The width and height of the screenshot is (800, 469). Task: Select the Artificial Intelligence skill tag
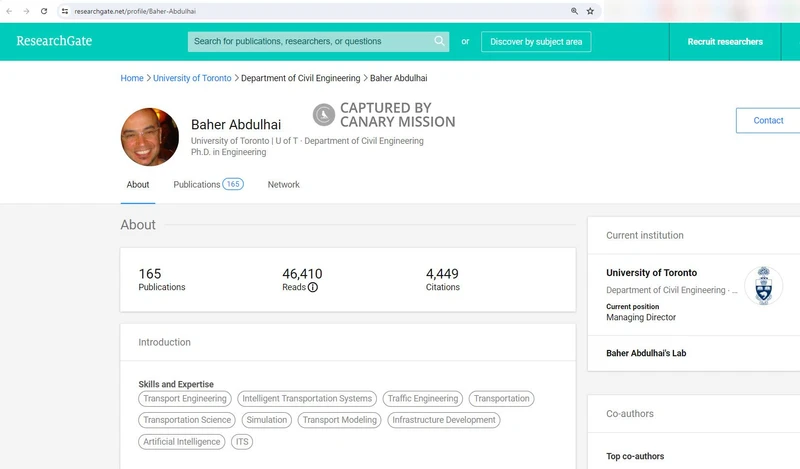coord(182,442)
